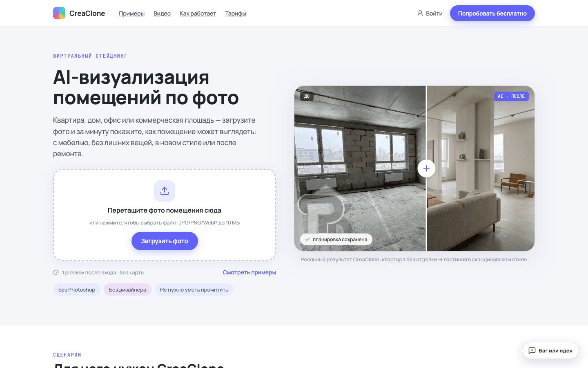The height and width of the screenshot is (368, 588).
Task: Click the CreaClone rainbow logo icon
Action: coord(59,13)
